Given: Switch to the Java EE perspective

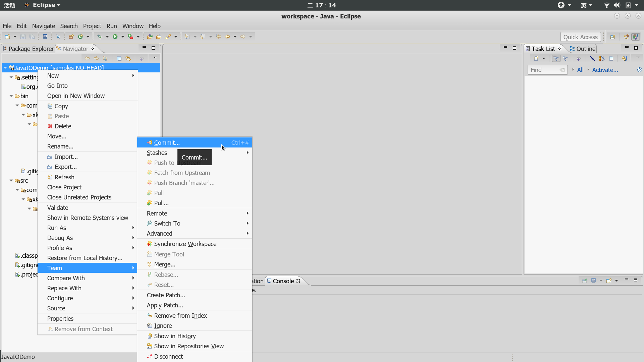Looking at the screenshot, I should [626, 37].
